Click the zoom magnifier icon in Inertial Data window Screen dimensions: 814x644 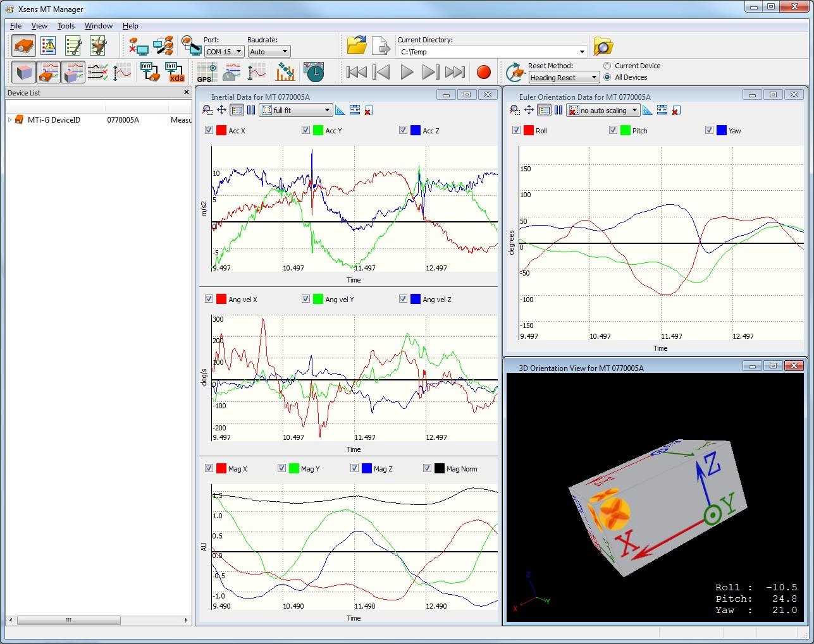point(207,110)
